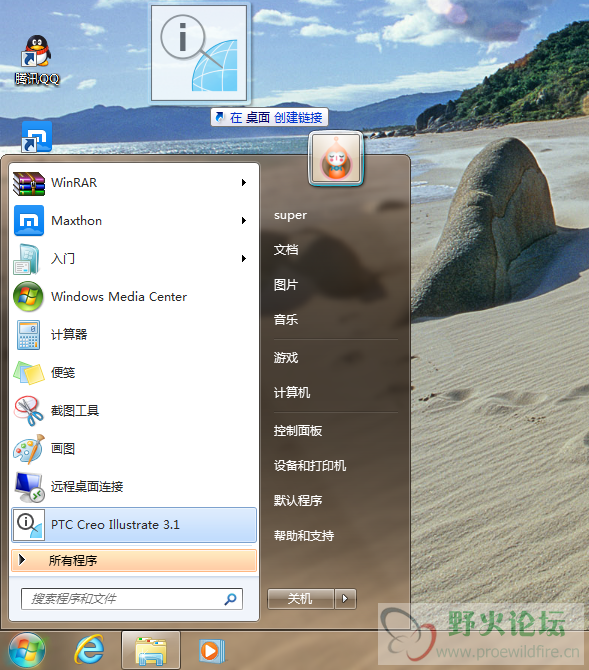The image size is (589, 670).
Task: Click the search programs and files box
Action: tap(132, 599)
